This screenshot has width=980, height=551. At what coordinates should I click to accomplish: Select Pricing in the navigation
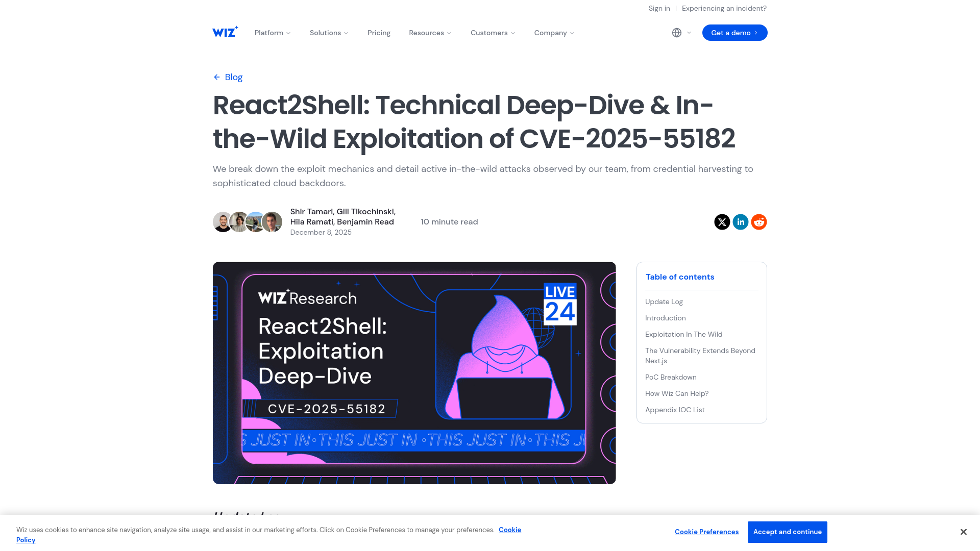pos(379,33)
